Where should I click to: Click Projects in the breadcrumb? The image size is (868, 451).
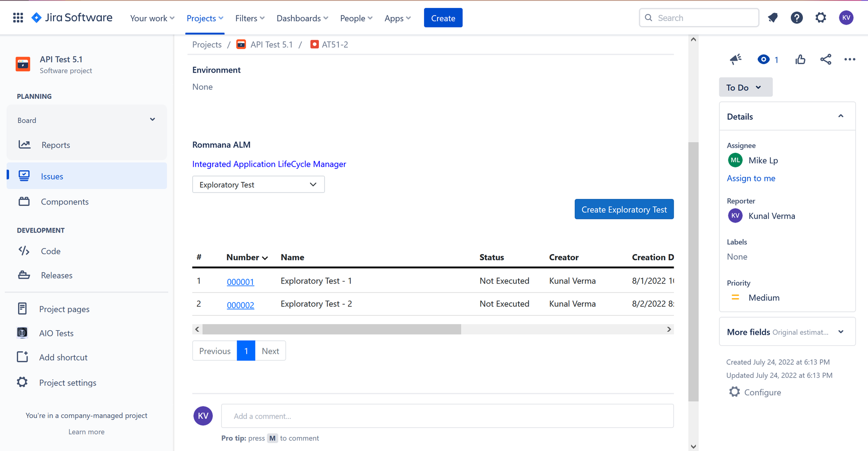207,44
